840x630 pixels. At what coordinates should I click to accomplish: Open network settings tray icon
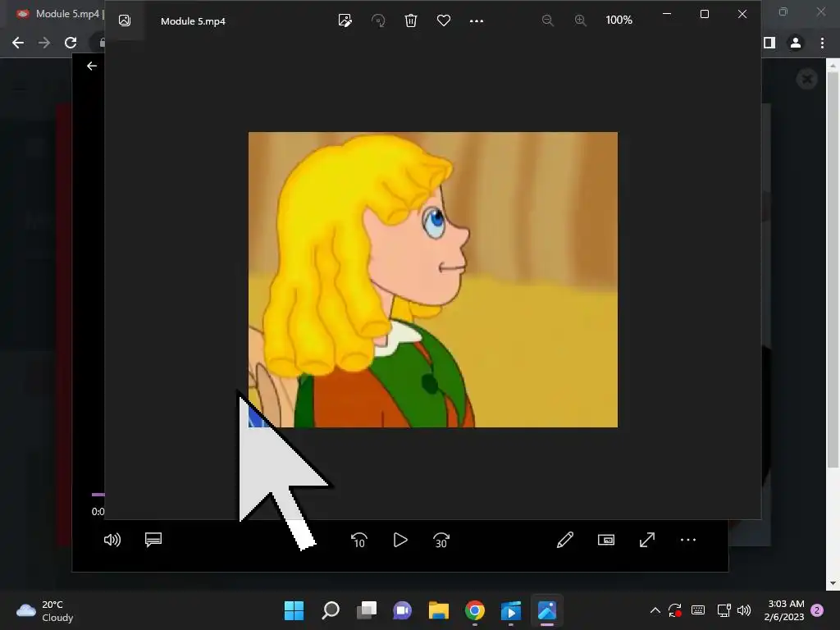click(x=724, y=610)
